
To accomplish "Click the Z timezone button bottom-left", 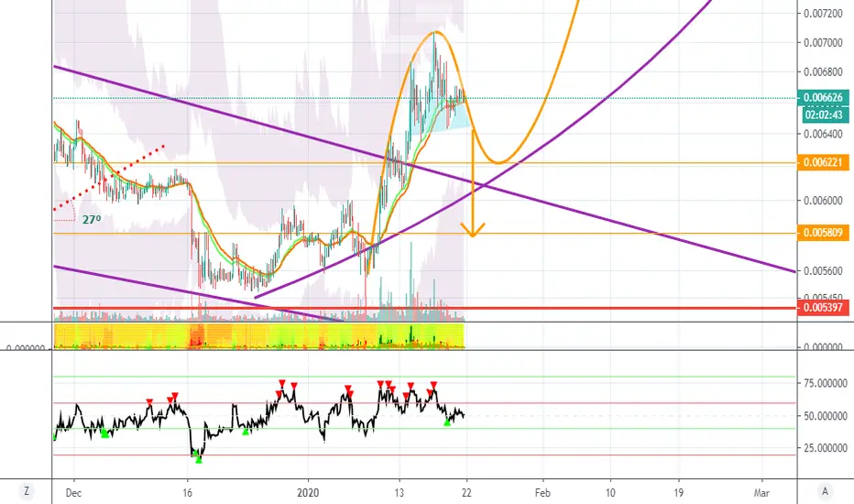I will coord(27,491).
